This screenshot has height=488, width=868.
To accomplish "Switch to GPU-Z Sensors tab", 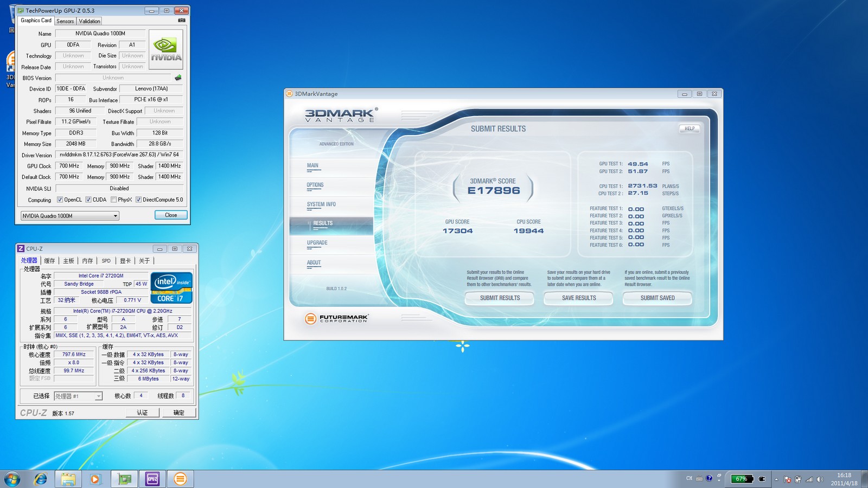I will click(x=65, y=21).
